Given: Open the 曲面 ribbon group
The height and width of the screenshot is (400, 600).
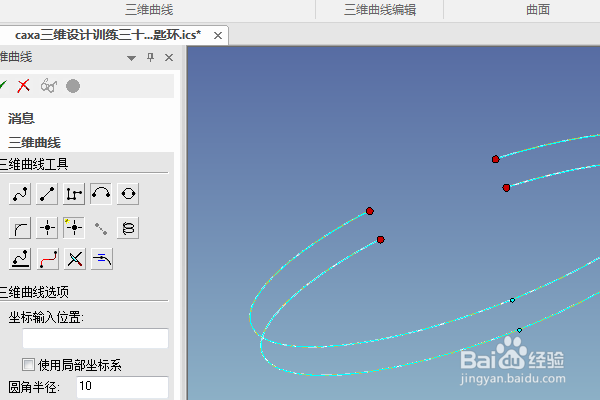Looking at the screenshot, I should pos(538,10).
